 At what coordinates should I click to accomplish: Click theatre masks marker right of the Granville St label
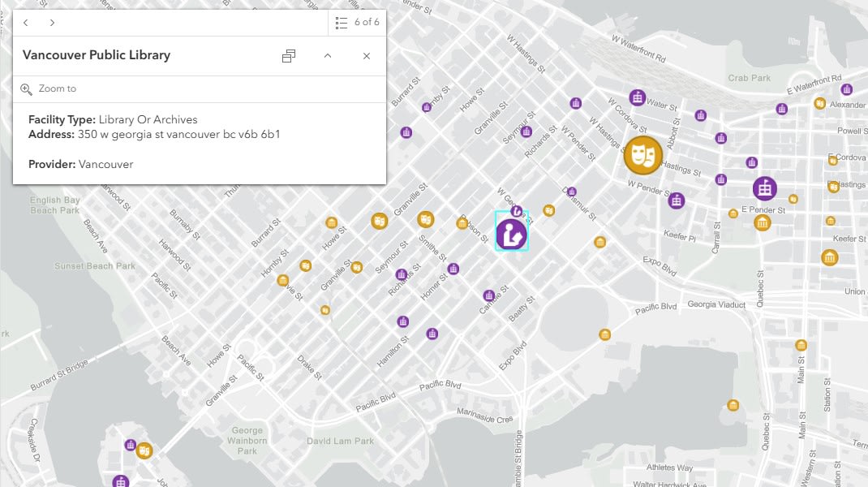pyautogui.click(x=425, y=219)
